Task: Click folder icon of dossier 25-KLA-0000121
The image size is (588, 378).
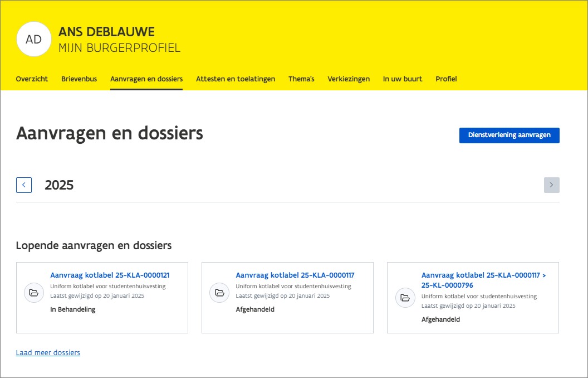Action: point(34,293)
